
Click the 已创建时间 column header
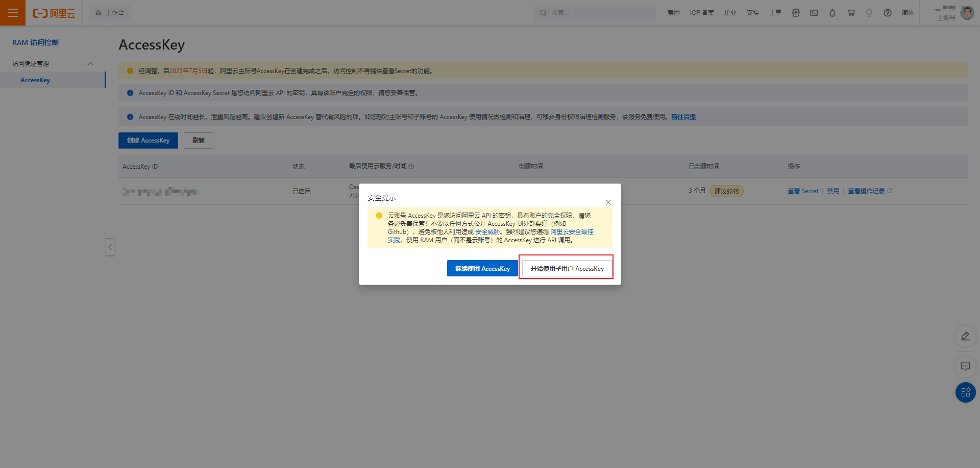[x=704, y=167]
